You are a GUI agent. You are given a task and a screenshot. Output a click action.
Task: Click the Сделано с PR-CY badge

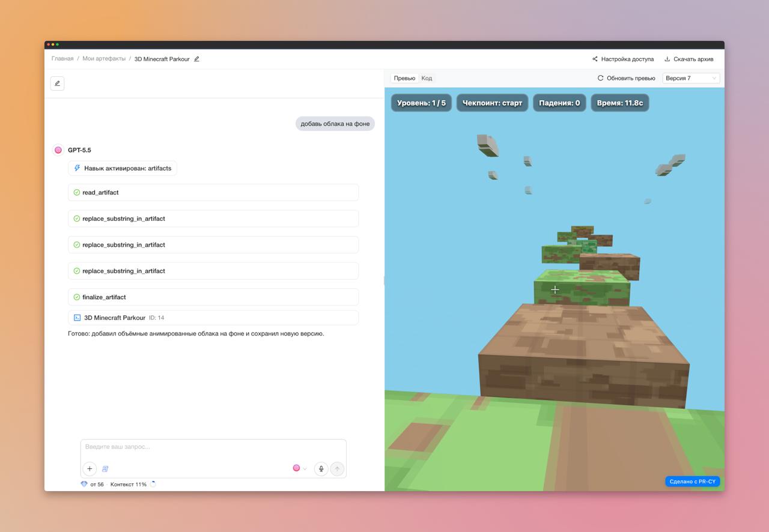tap(693, 482)
